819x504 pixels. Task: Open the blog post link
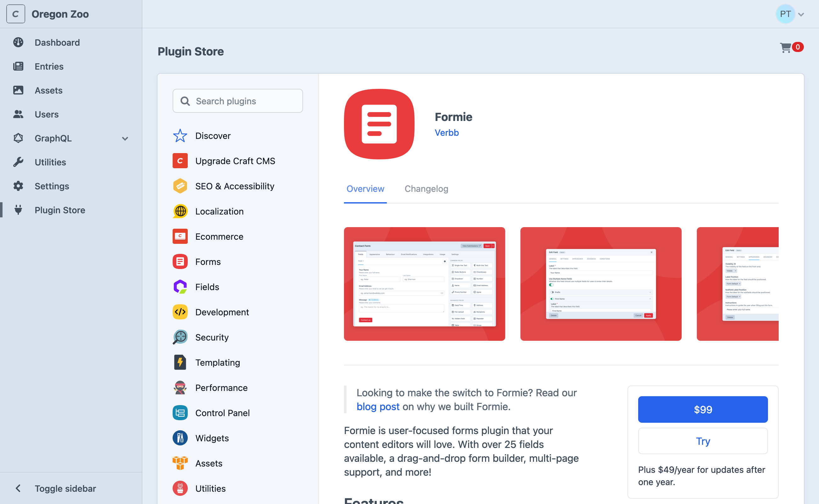tap(378, 406)
